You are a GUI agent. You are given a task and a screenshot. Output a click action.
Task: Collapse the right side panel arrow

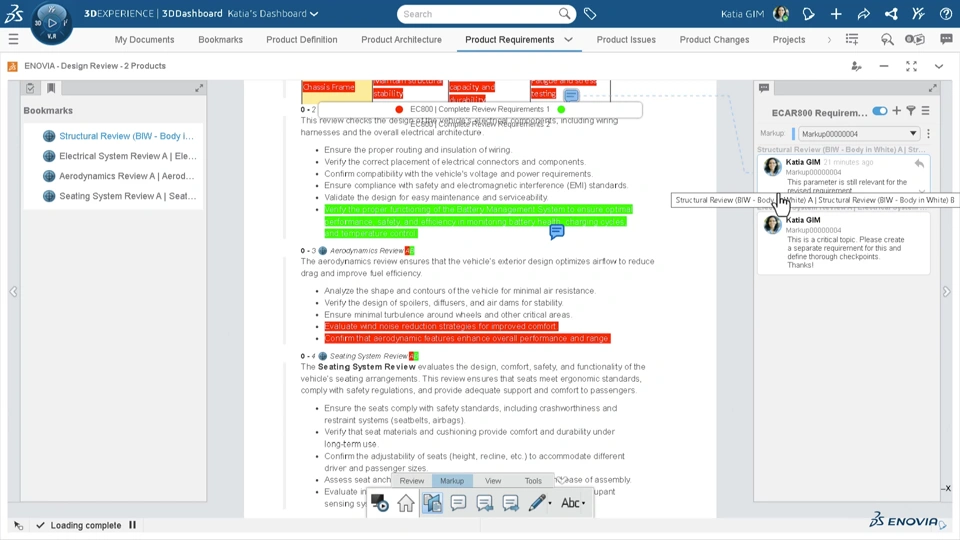point(947,292)
